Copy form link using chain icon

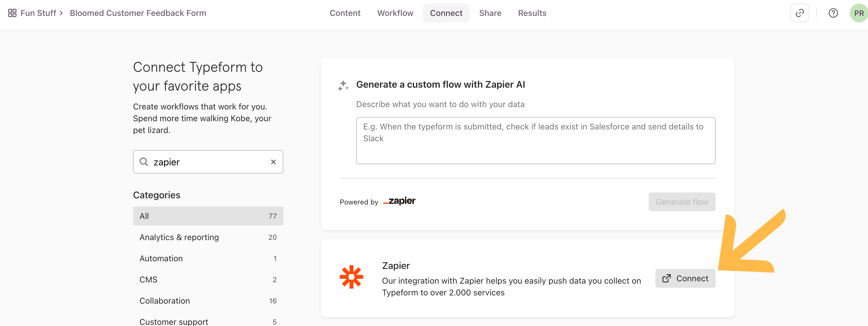(x=800, y=13)
